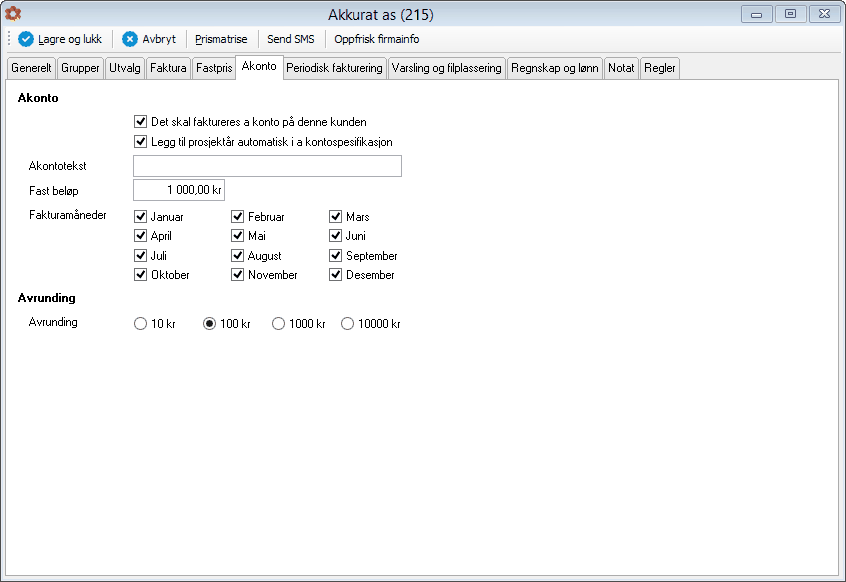Toggle 'Legg til prosjektår automatisk' checkbox
This screenshot has height=582, width=846.
tap(140, 141)
